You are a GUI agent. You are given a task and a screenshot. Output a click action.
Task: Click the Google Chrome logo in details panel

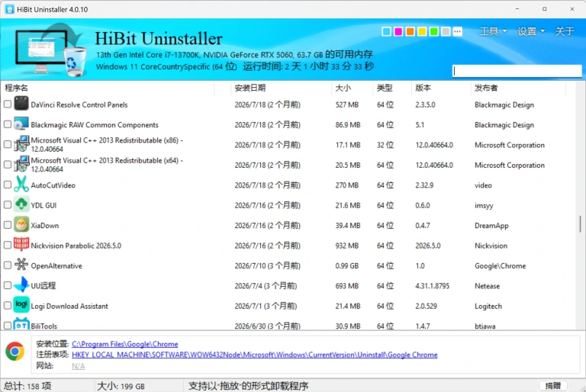tap(15, 352)
